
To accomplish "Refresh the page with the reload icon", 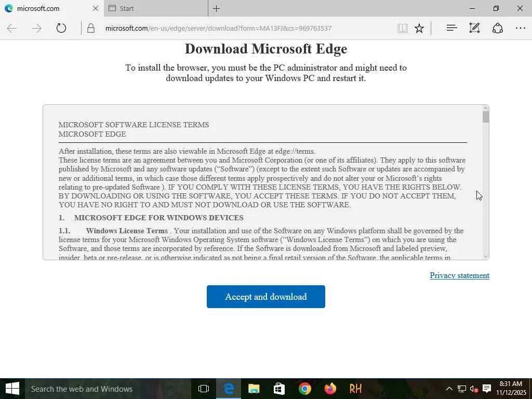I will click(61, 28).
